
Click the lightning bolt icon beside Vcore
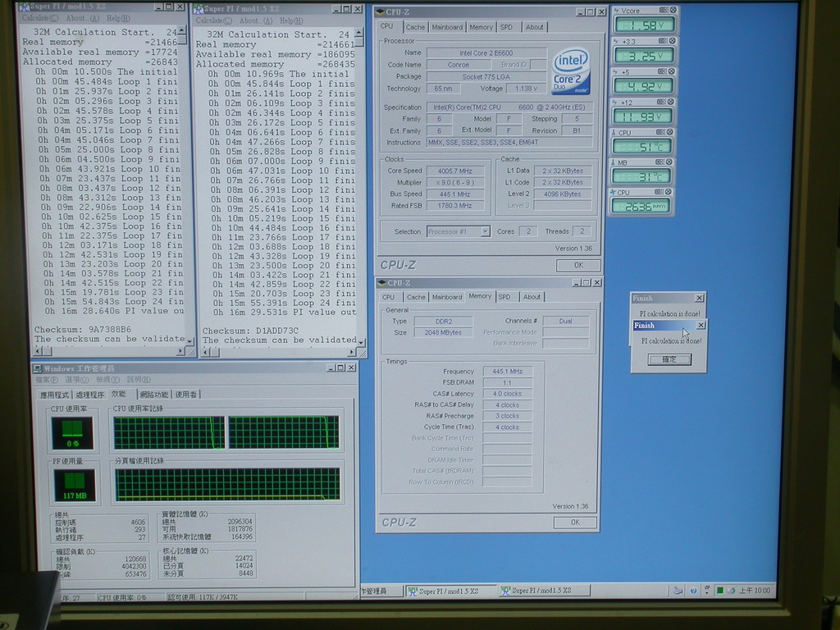coord(616,11)
